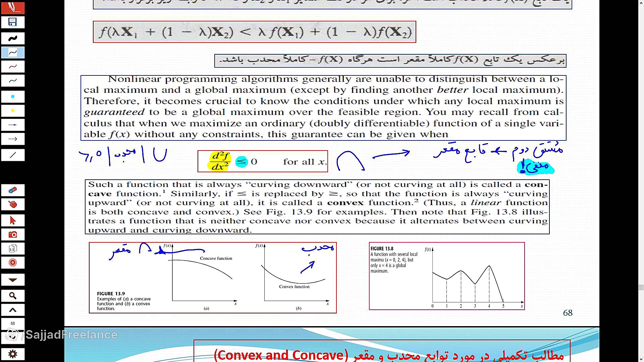Select the thick black pen tool
Image resolution: width=644 pixels, height=362 pixels.
13,38
